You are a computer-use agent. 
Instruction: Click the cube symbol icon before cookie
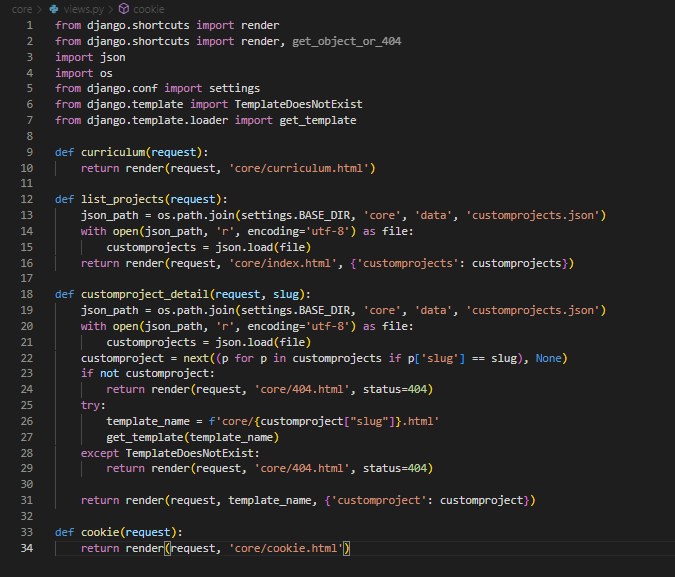[125, 7]
